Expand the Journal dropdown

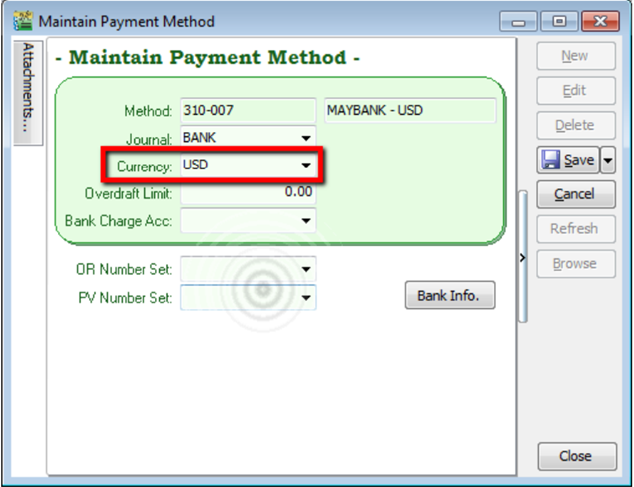click(306, 138)
